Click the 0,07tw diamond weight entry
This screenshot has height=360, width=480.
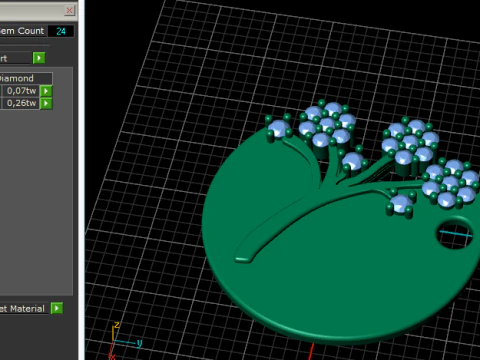coord(21,91)
